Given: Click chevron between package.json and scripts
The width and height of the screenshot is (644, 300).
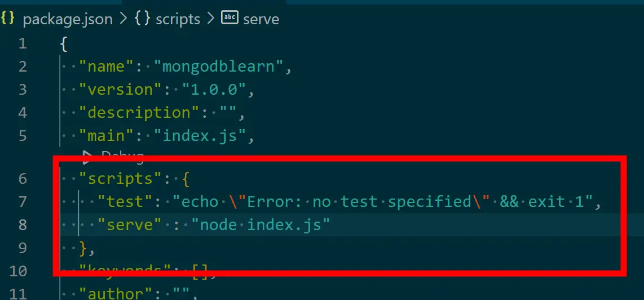Looking at the screenshot, I should (x=123, y=19).
